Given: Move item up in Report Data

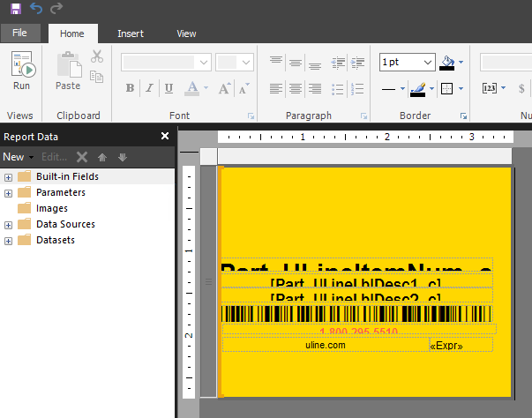Looking at the screenshot, I should tap(102, 157).
